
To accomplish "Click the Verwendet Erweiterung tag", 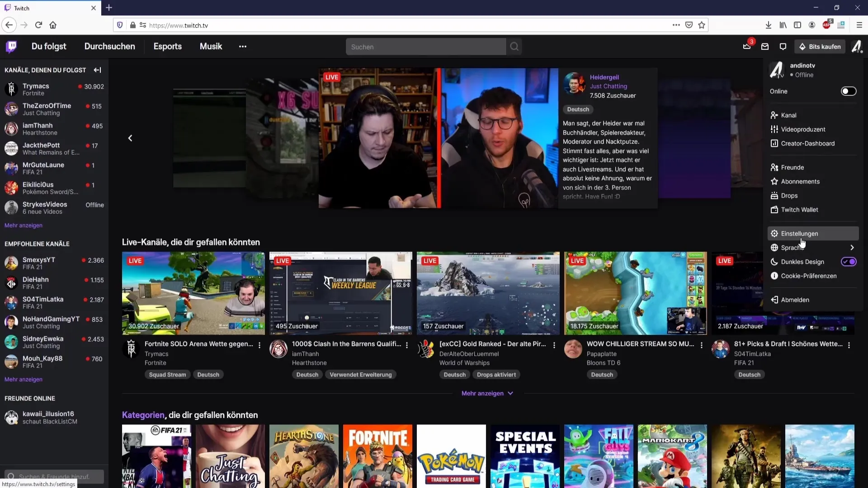I will pos(361,375).
